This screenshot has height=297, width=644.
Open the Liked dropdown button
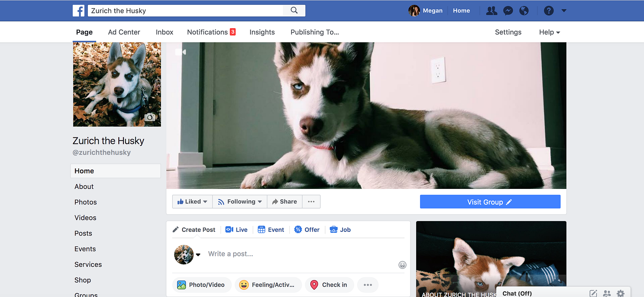[x=192, y=202]
